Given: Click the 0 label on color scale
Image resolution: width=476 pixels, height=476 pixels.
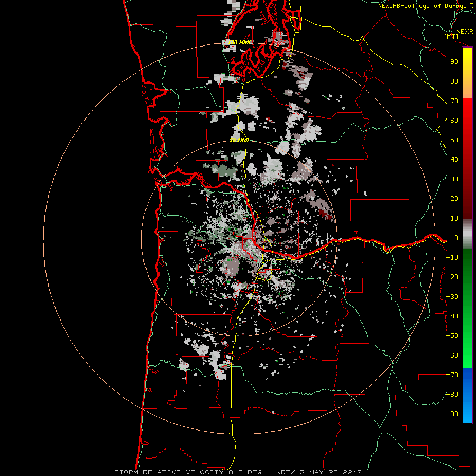Looking at the screenshot, I should pos(456,237).
